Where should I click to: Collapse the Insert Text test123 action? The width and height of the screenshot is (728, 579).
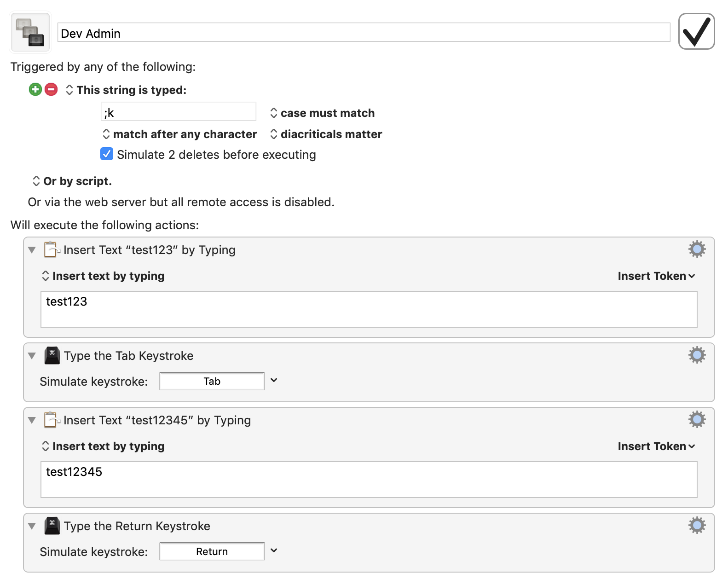pyautogui.click(x=32, y=250)
